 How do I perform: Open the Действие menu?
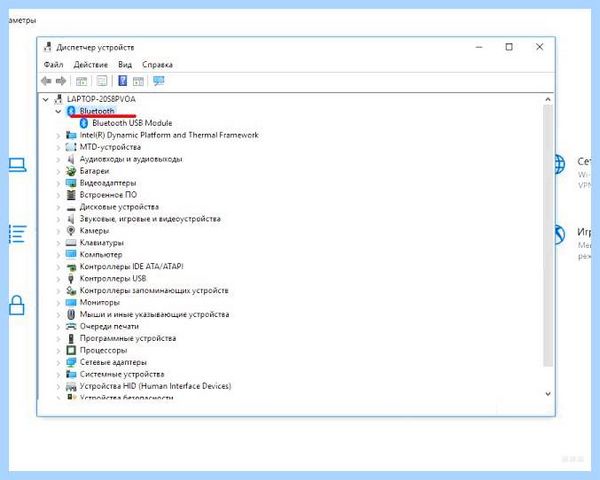(x=91, y=65)
